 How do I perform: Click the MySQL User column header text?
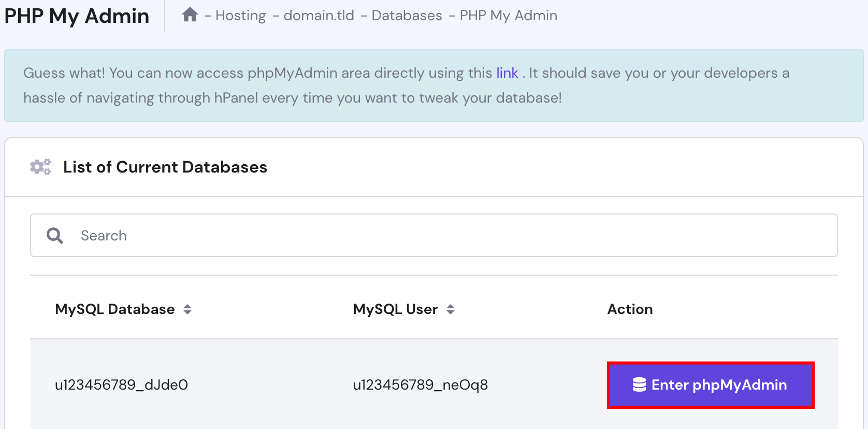pos(395,309)
